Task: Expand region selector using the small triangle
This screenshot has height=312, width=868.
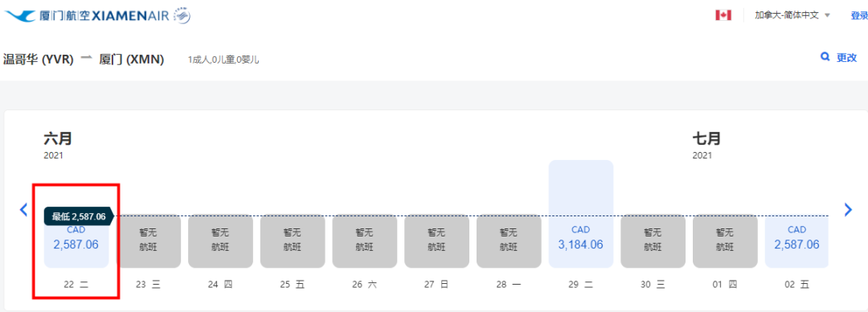Action: coord(827,15)
